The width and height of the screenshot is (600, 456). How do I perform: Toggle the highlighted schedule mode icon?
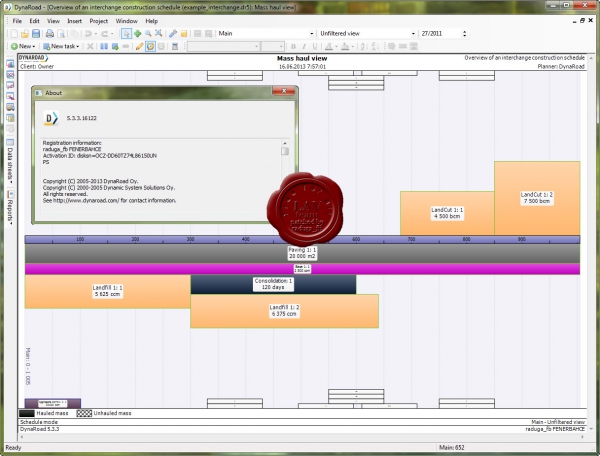click(150, 46)
